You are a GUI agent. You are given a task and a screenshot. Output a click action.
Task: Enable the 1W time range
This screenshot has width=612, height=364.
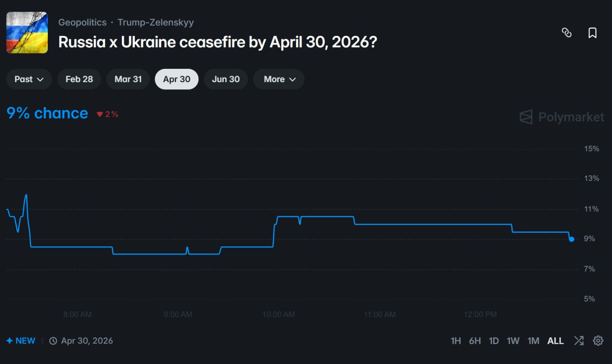click(513, 341)
